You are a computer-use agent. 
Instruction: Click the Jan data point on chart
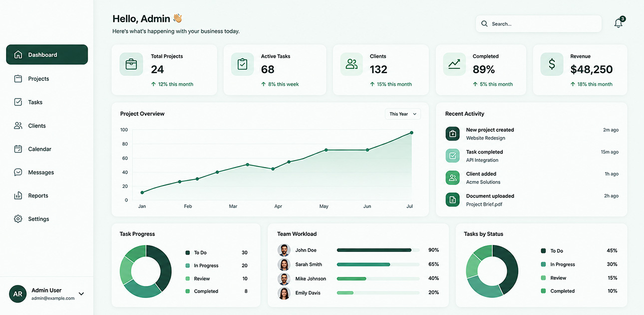tap(142, 192)
